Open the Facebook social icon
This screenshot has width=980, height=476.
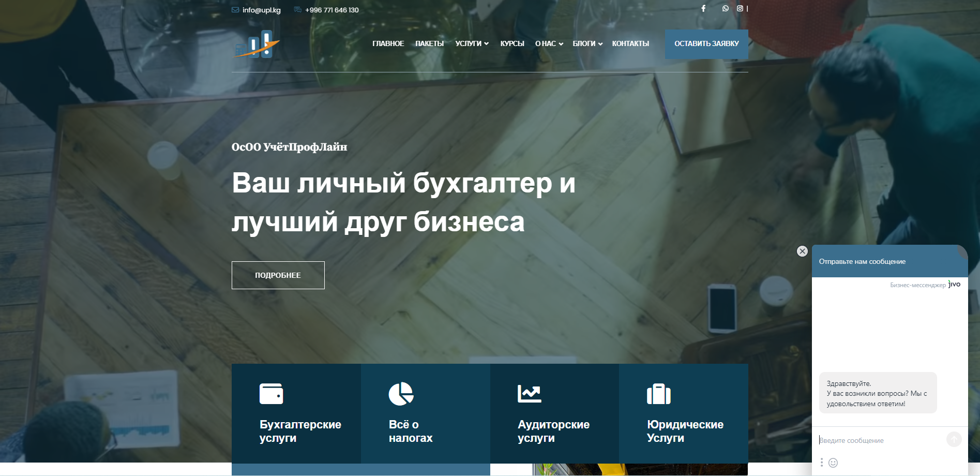click(703, 8)
